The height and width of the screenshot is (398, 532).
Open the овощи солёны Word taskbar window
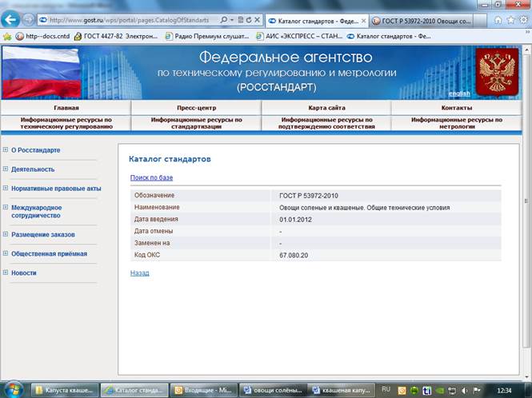273,390
